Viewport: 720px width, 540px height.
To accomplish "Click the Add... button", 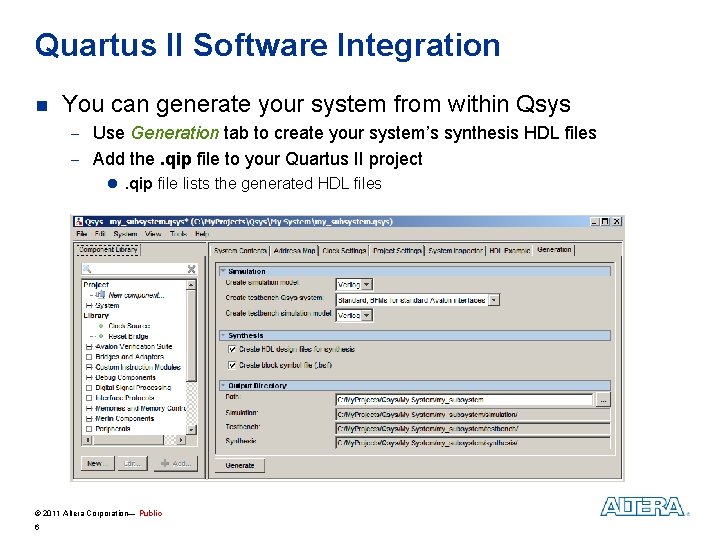I will click(x=176, y=464).
